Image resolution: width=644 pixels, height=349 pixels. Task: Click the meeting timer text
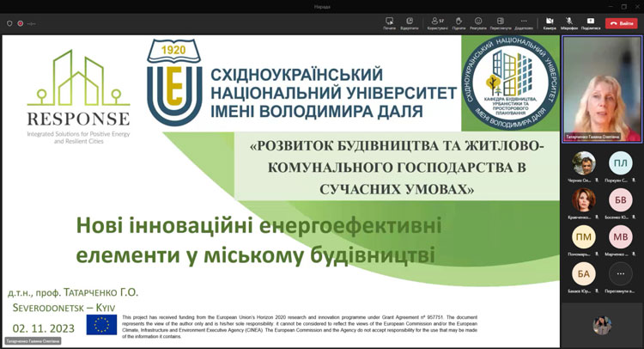pos(32,24)
